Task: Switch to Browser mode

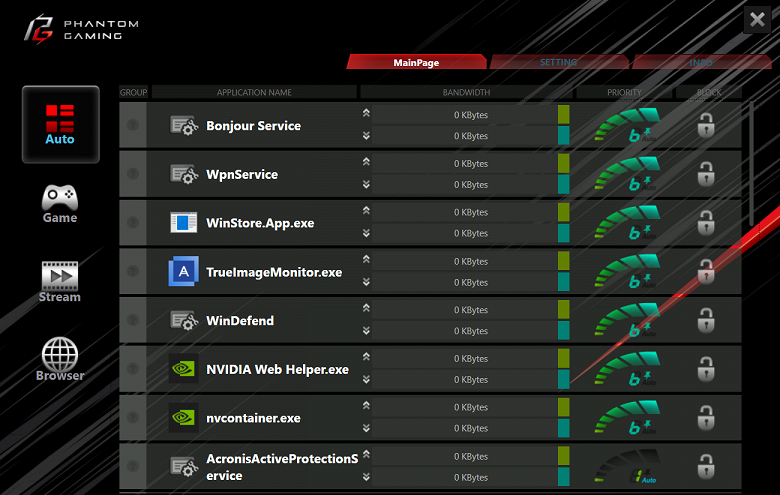Action: point(60,360)
